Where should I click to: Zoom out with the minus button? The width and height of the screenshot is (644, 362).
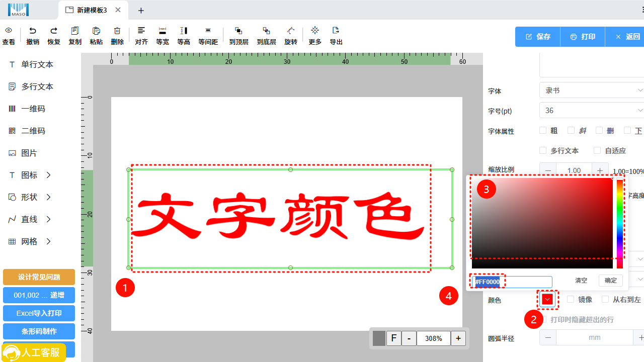[409, 338]
